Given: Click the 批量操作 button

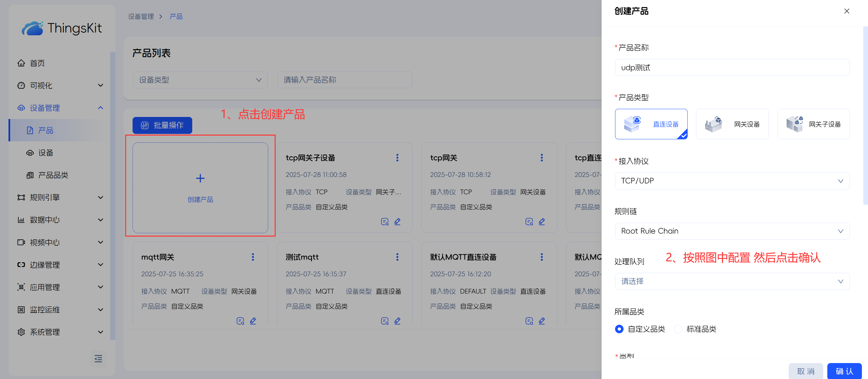Looking at the screenshot, I should 162,125.
